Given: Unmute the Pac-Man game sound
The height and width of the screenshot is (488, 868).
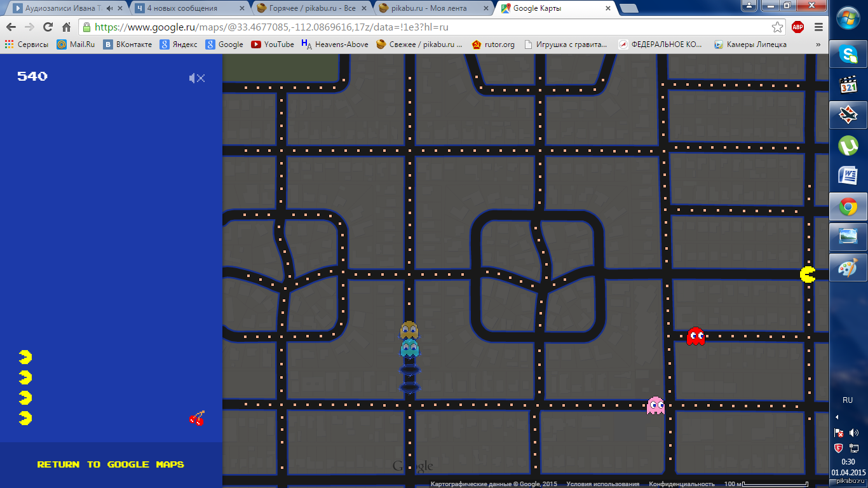Looking at the screenshot, I should pos(197,78).
